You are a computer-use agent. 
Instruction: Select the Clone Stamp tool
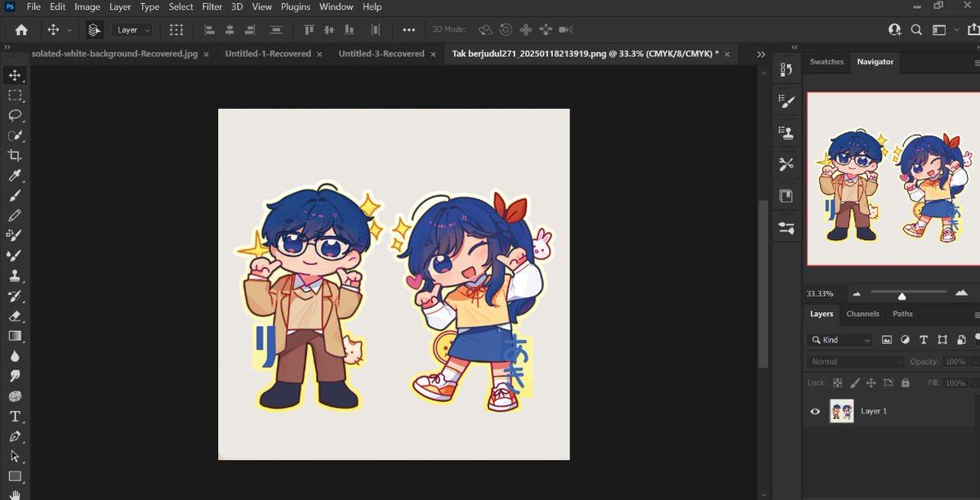[x=15, y=276]
